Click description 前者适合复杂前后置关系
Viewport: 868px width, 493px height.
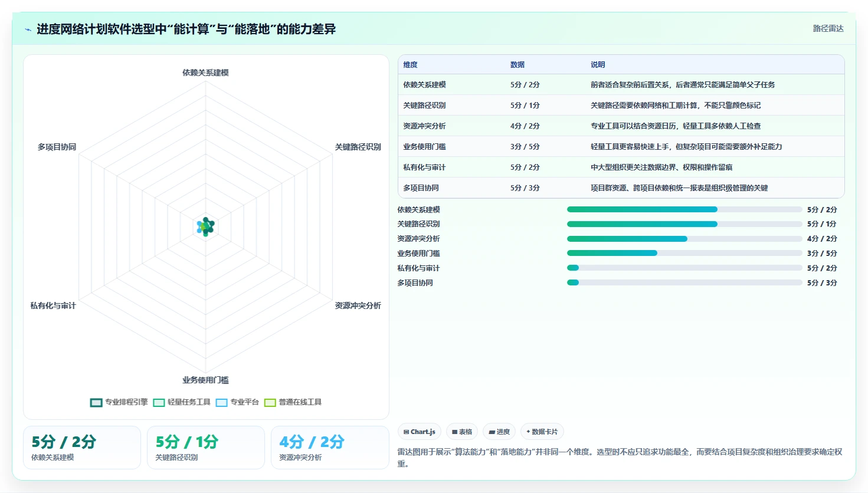(683, 85)
